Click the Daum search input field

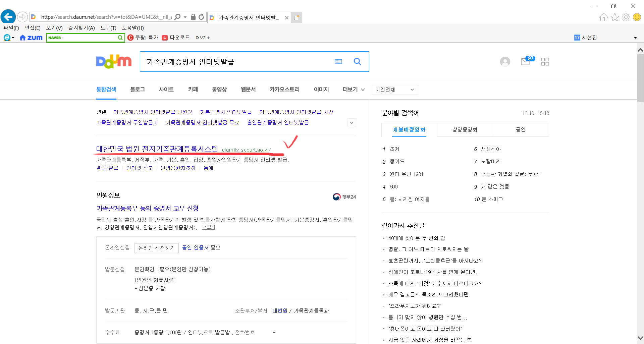tap(236, 62)
